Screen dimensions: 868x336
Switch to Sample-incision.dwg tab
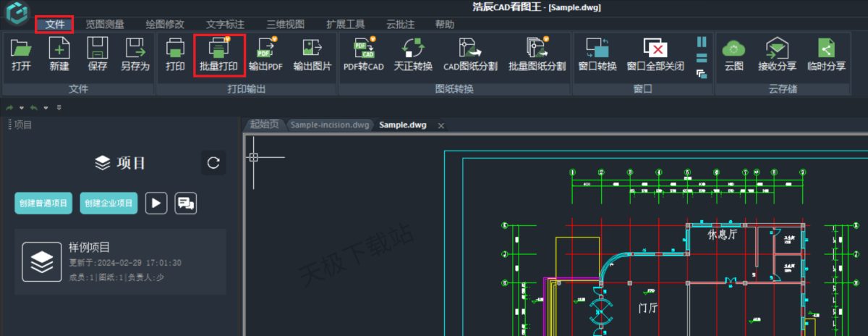[330, 125]
